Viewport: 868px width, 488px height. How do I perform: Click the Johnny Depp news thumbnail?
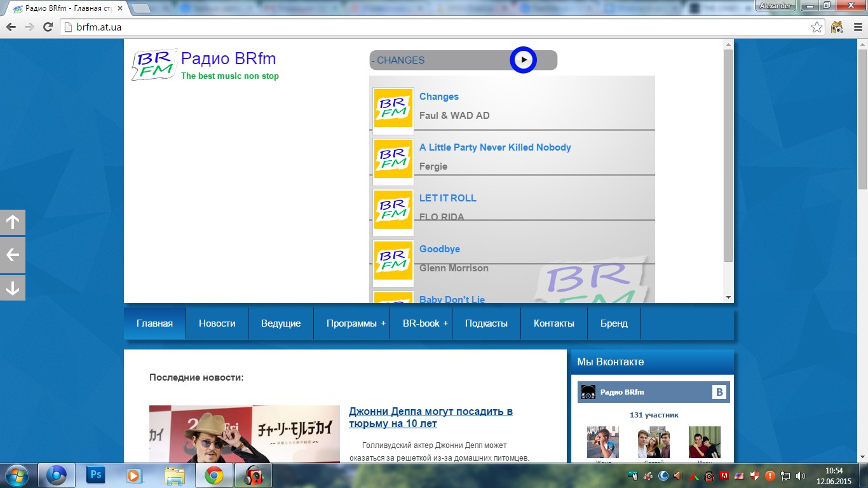(244, 433)
